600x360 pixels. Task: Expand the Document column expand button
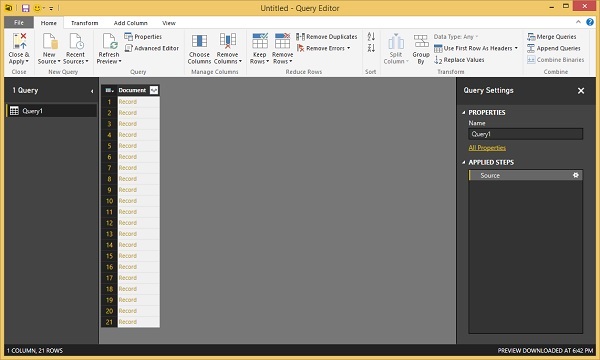tap(154, 90)
